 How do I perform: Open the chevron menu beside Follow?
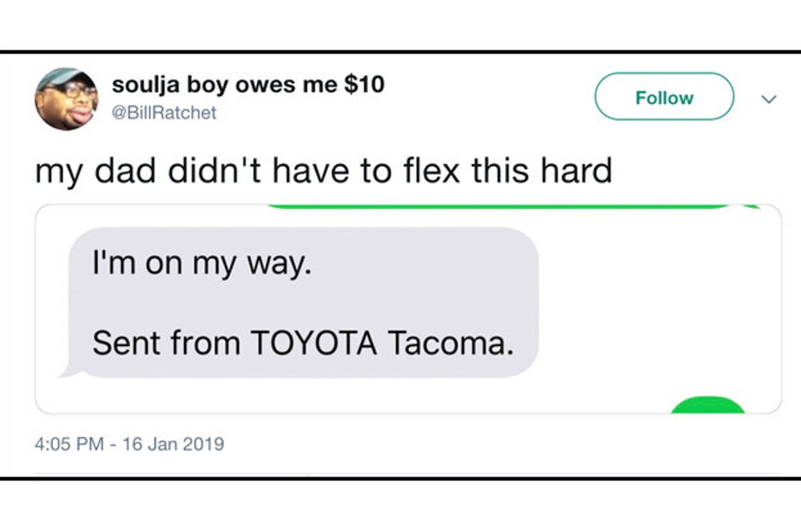pos(770,99)
